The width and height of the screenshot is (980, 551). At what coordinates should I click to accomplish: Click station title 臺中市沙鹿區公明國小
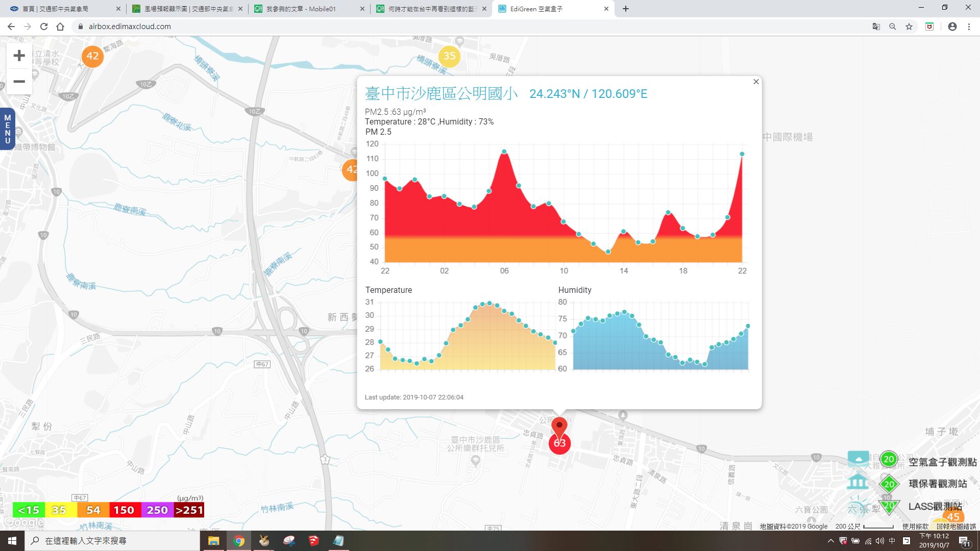(442, 93)
